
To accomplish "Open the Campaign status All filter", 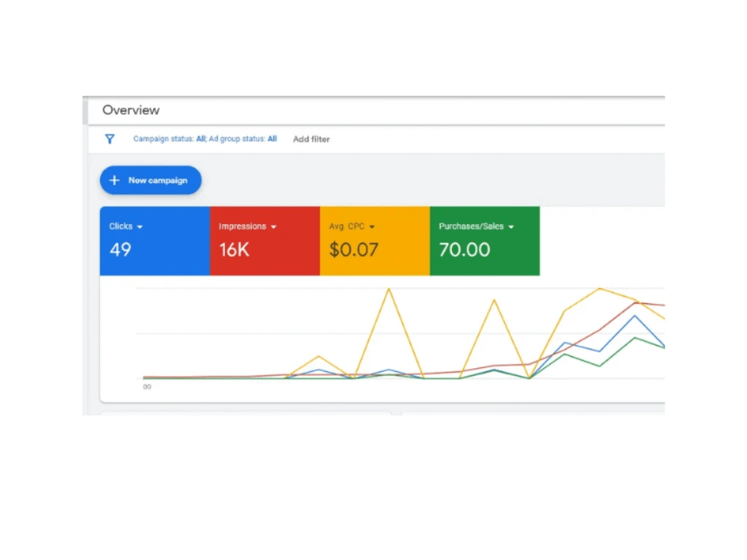I will pyautogui.click(x=170, y=139).
